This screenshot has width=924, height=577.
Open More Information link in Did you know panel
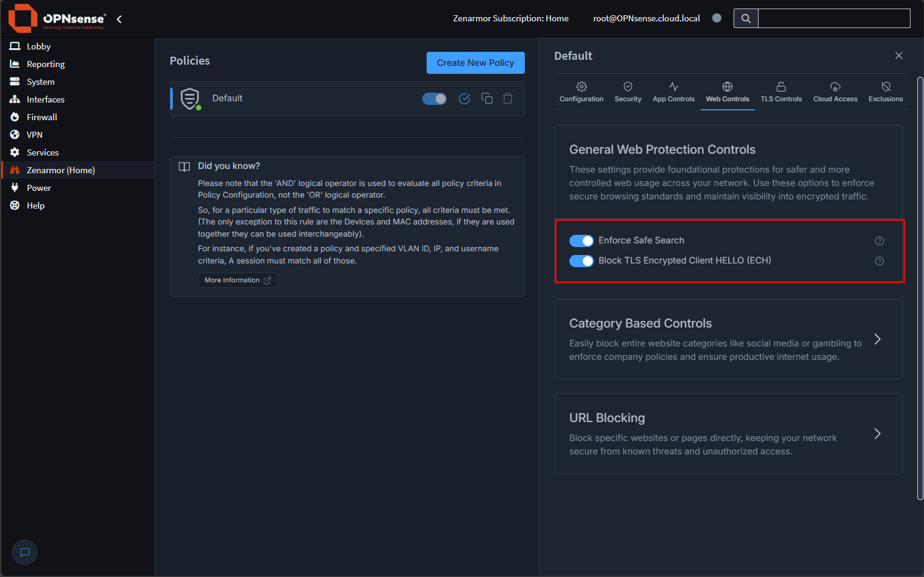coord(237,280)
